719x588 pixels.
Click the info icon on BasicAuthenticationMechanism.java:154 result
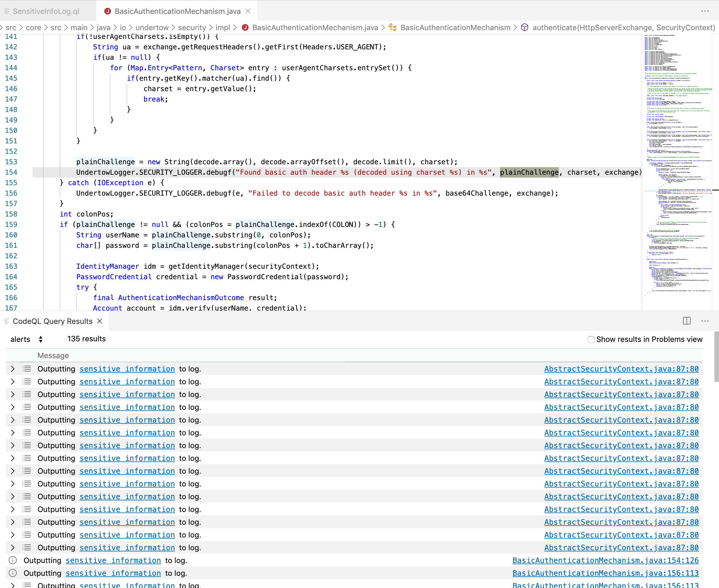point(12,560)
